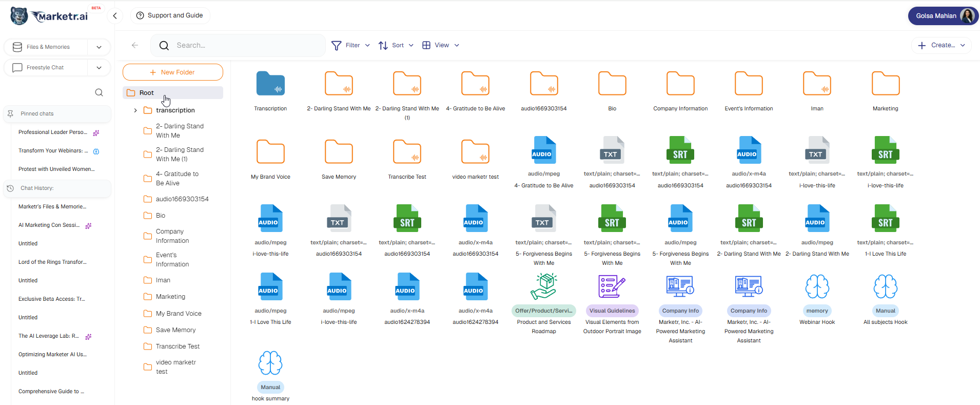Select audio1669303154 in the folder tree
This screenshot has height=405, width=980.
(182, 199)
